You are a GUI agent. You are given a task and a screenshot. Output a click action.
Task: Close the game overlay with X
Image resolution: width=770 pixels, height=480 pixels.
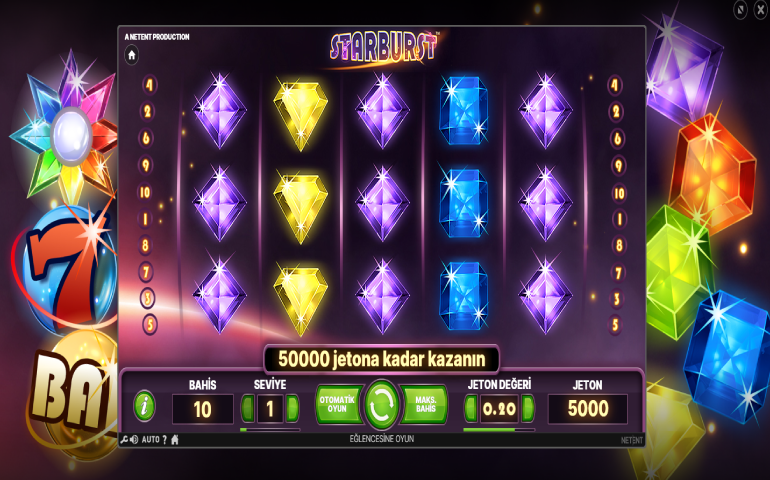(761, 9)
